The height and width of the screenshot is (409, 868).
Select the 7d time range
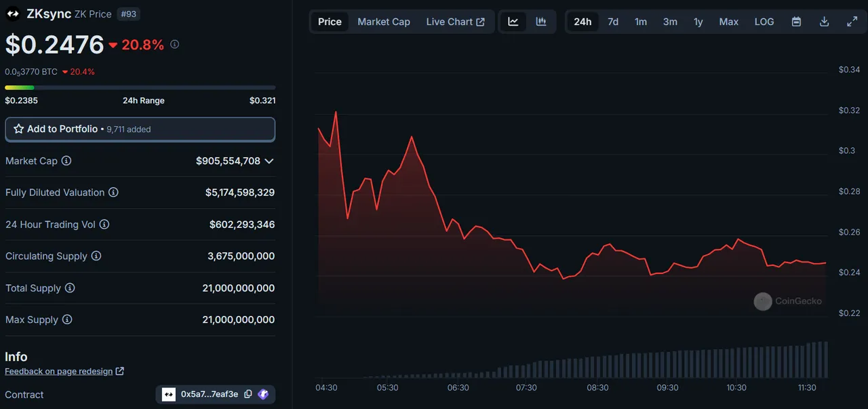click(613, 22)
